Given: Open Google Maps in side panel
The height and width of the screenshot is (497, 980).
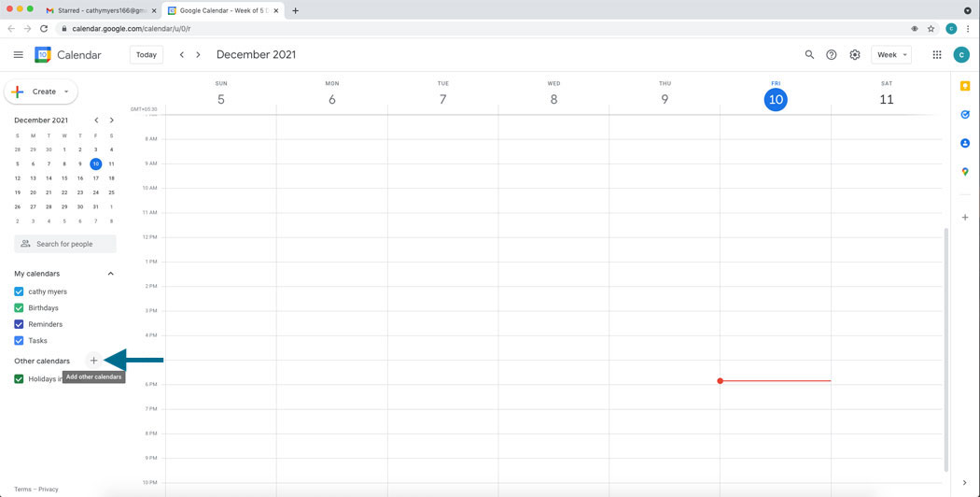Looking at the screenshot, I should pyautogui.click(x=965, y=172).
